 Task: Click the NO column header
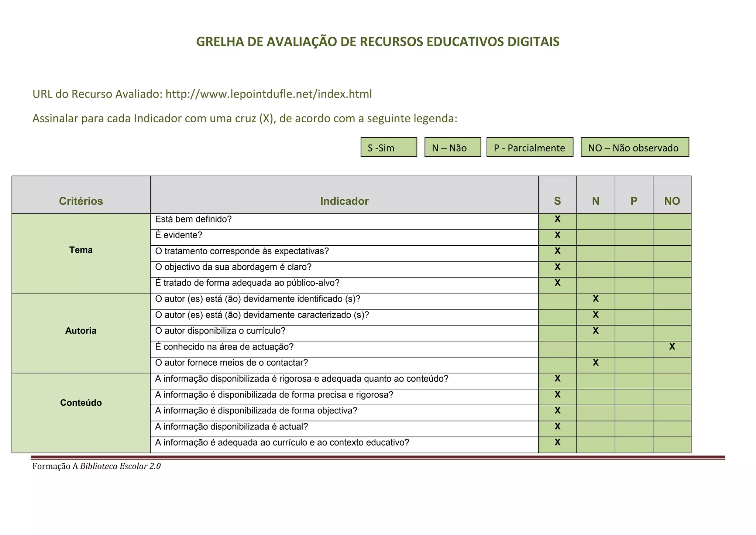[x=672, y=201]
